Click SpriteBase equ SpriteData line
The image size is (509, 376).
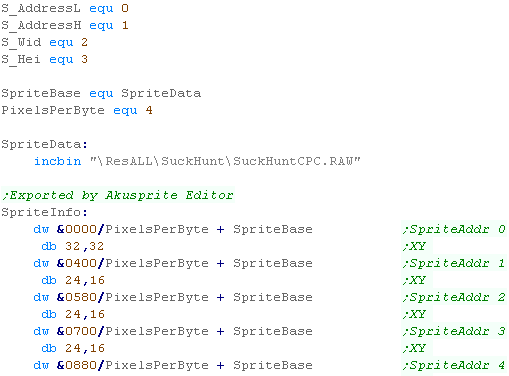(101, 93)
